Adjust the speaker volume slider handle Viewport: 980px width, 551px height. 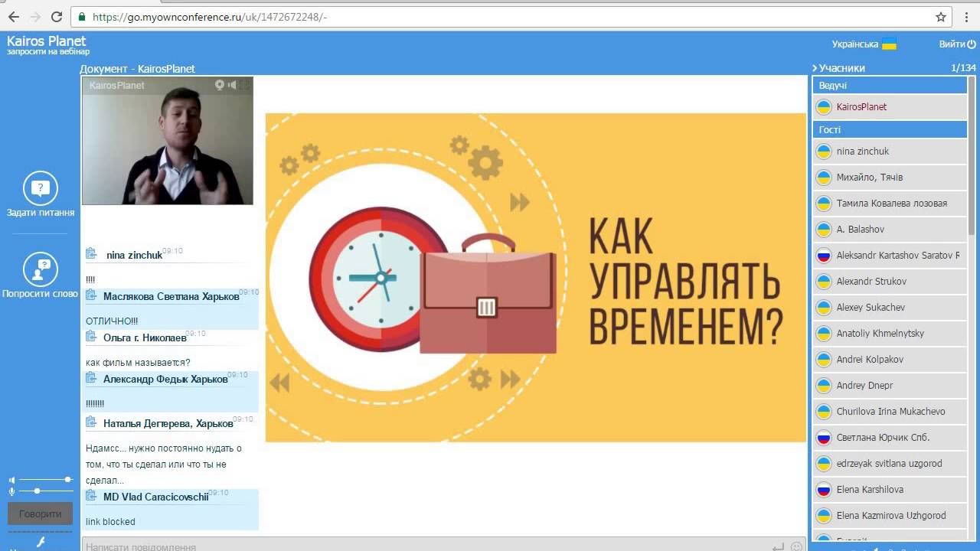tap(68, 480)
